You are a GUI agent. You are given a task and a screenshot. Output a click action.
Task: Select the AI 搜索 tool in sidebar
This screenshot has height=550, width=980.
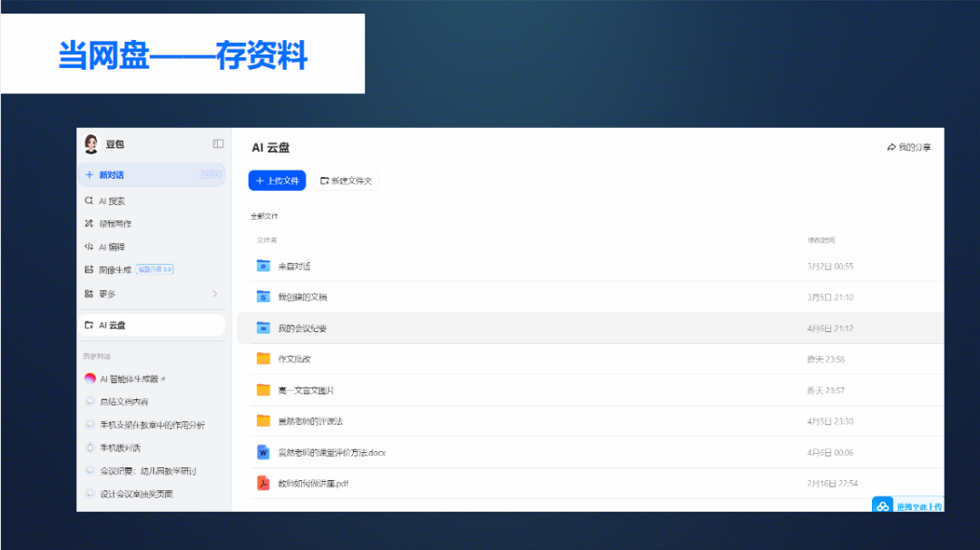coord(88,201)
